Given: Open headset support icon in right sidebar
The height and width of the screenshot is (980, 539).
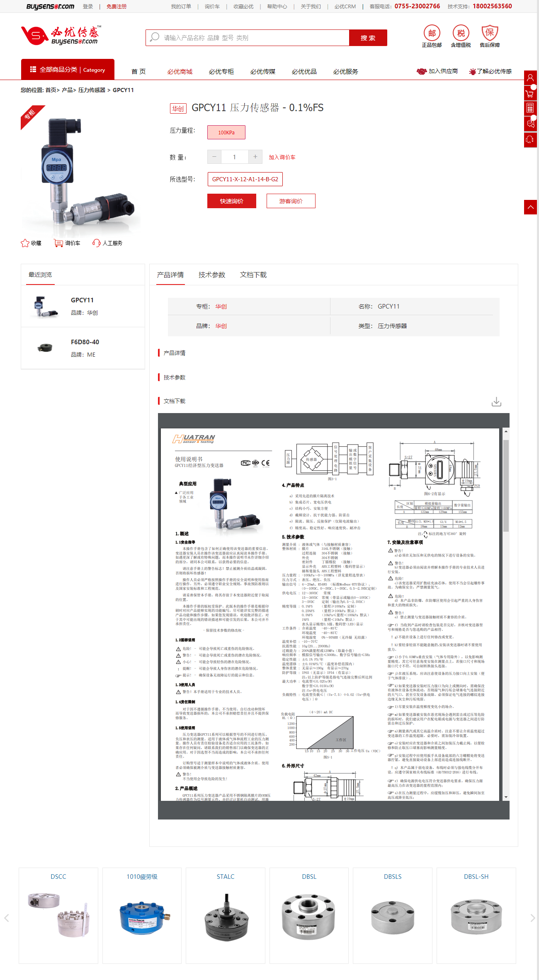Looking at the screenshot, I should (x=530, y=140).
